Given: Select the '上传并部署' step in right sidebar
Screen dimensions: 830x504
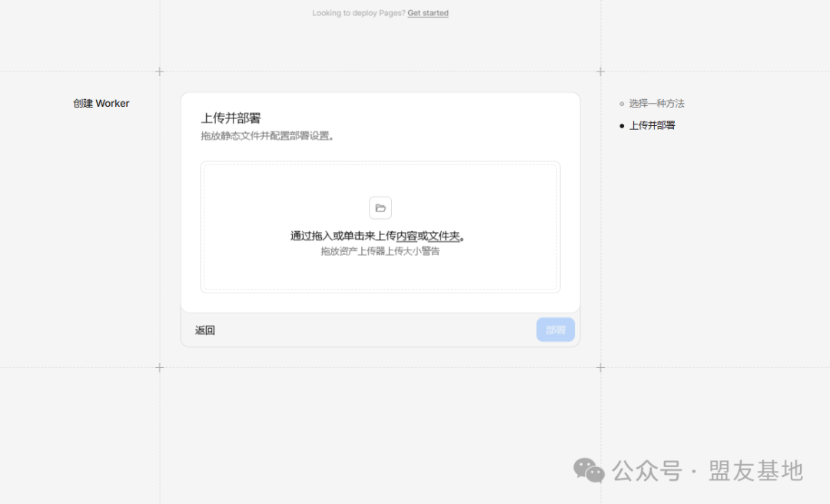Looking at the screenshot, I should coord(652,125).
